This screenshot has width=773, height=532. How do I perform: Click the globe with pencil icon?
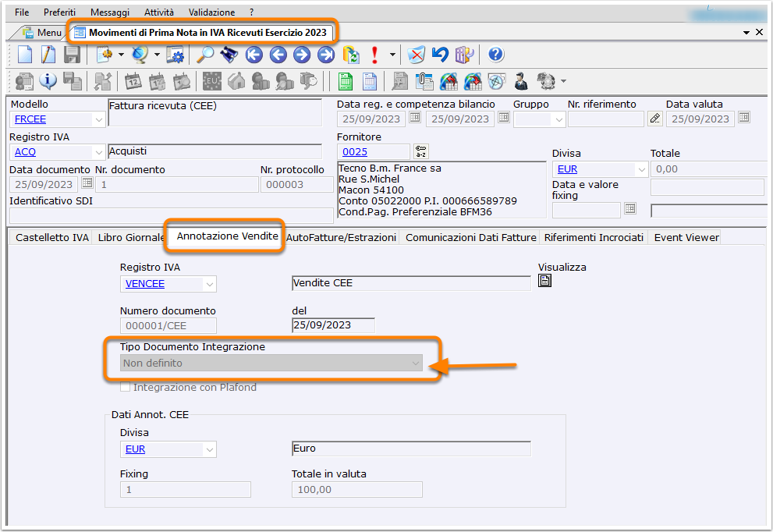point(140,55)
